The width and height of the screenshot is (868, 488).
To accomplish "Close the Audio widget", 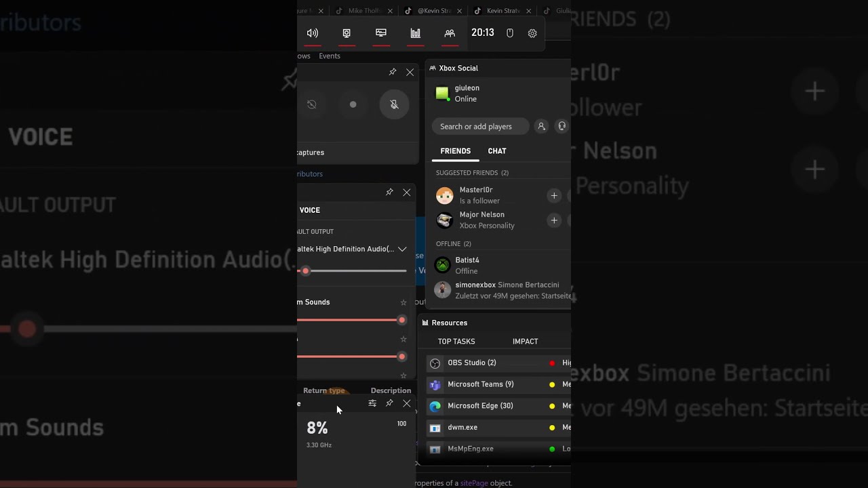I will tap(407, 192).
